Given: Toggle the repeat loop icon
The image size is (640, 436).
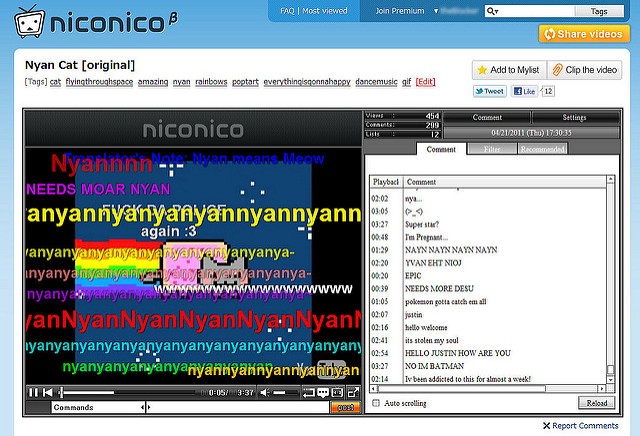Looking at the screenshot, I should point(309,393).
